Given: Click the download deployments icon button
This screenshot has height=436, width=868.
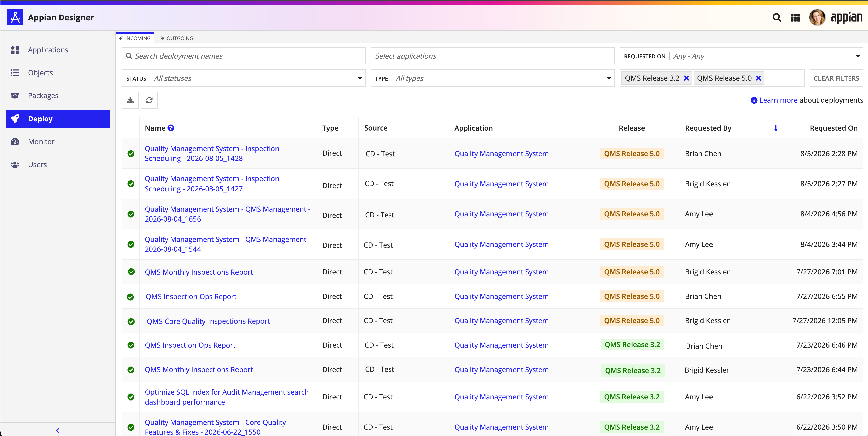Looking at the screenshot, I should [130, 100].
